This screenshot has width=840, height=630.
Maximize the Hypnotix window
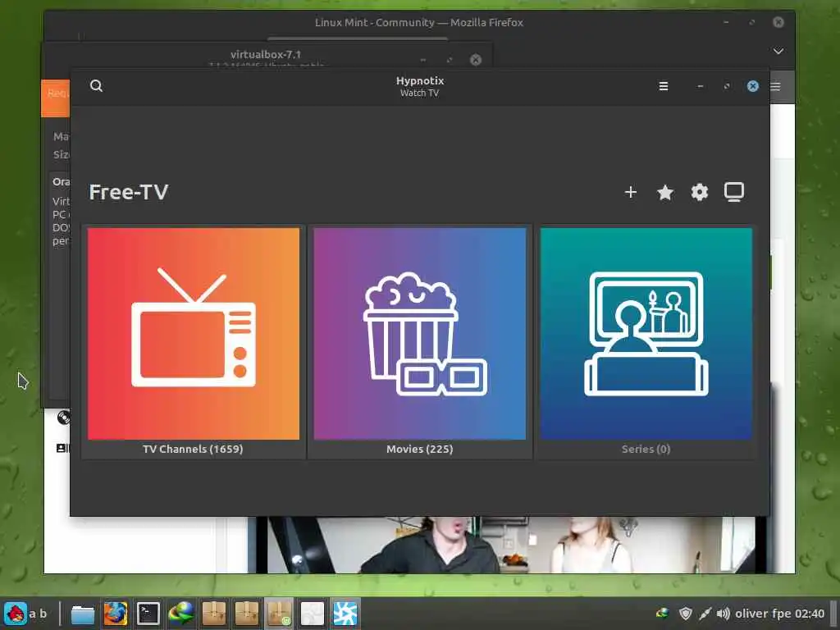coord(727,86)
